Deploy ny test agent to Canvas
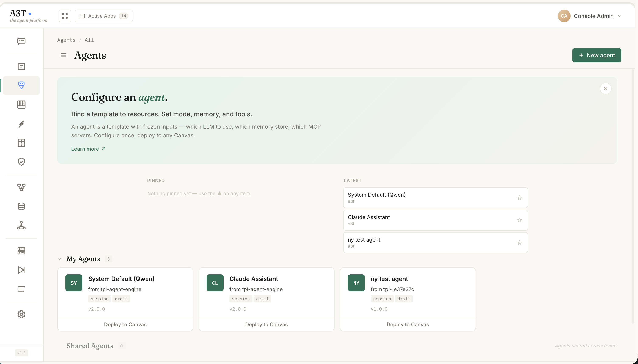Screen dimensions: 638x364 click(408, 324)
